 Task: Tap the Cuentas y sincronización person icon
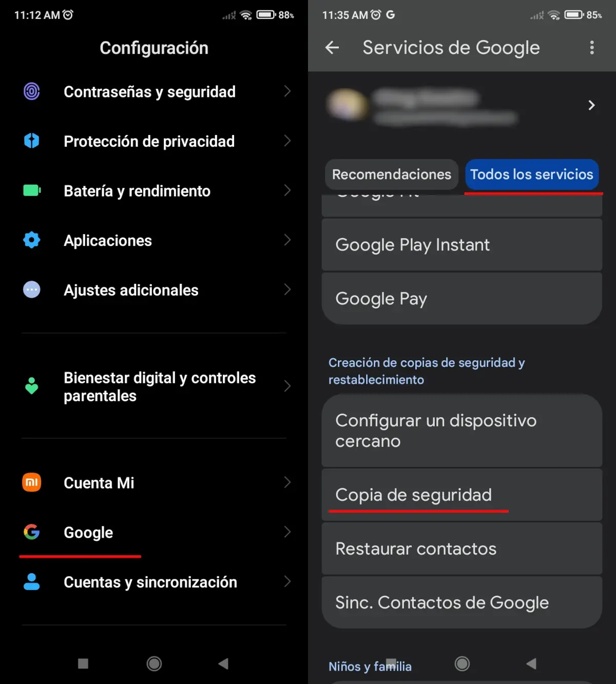point(32,582)
